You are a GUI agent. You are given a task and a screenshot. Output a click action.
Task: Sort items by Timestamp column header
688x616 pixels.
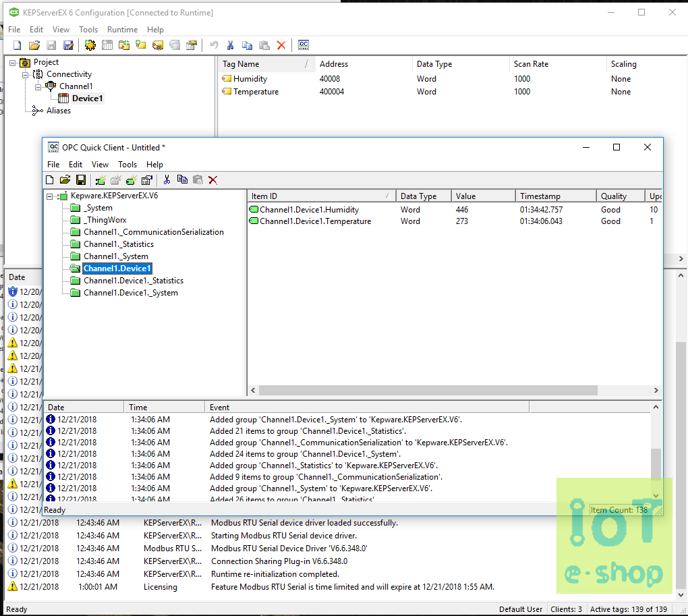(556, 196)
